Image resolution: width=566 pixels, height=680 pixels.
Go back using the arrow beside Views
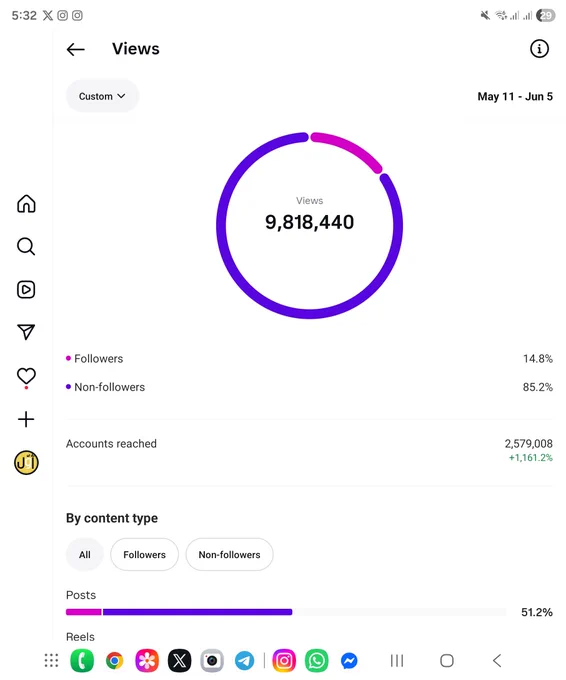pos(75,49)
